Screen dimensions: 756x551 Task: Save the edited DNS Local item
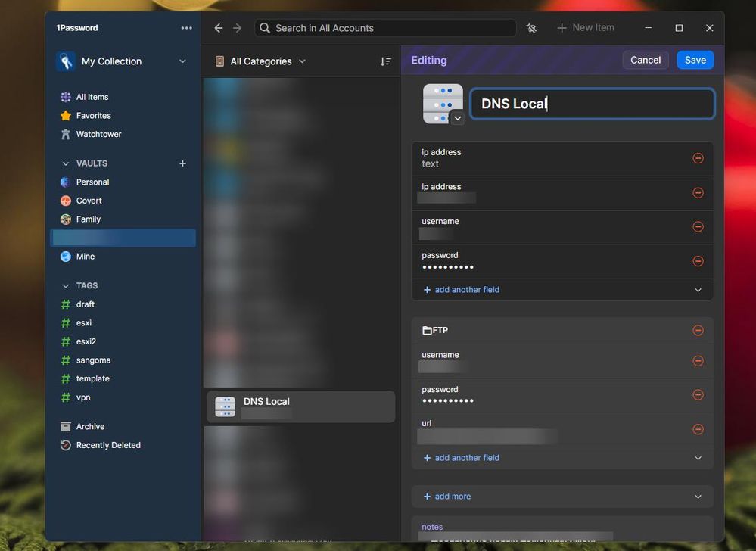[695, 60]
